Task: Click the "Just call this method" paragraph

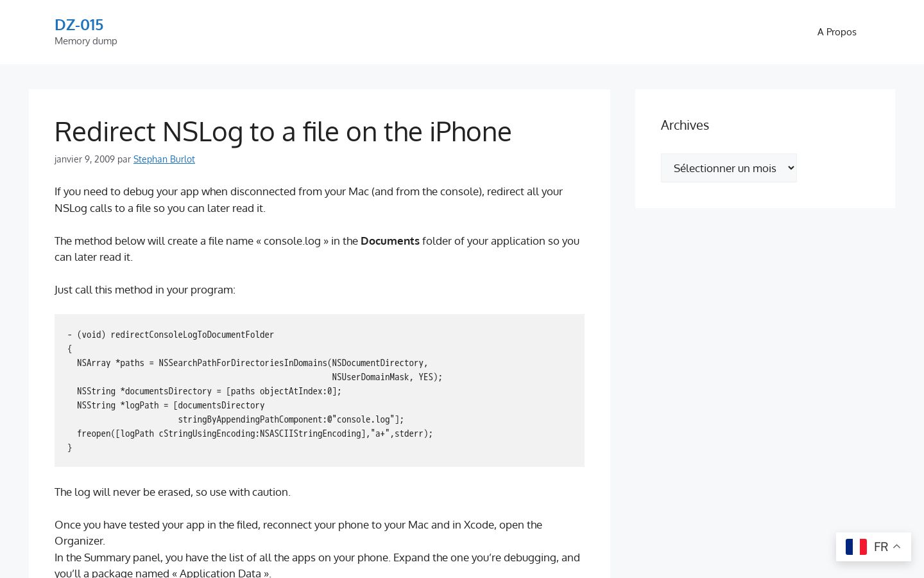Action: [145, 290]
